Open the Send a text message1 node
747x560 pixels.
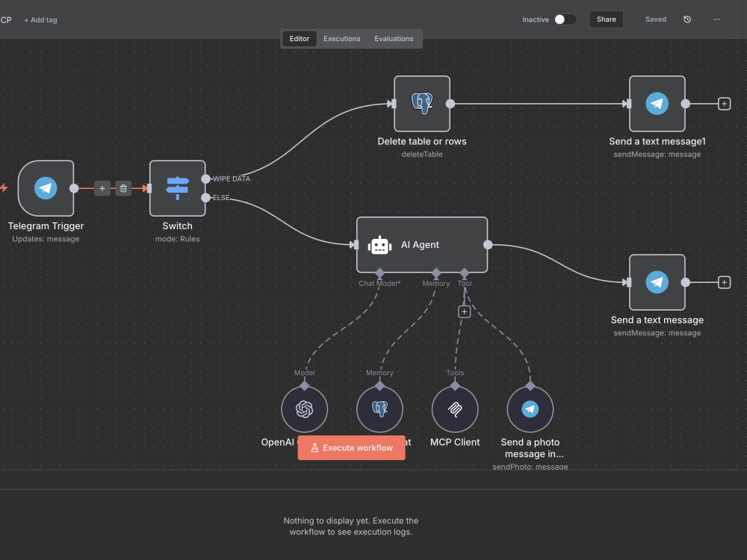pos(657,103)
